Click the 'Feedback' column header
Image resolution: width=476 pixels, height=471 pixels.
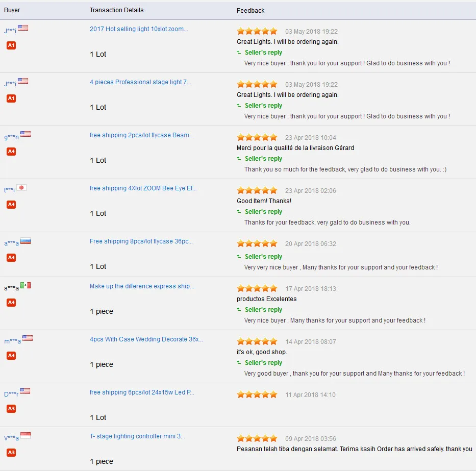[250, 11]
